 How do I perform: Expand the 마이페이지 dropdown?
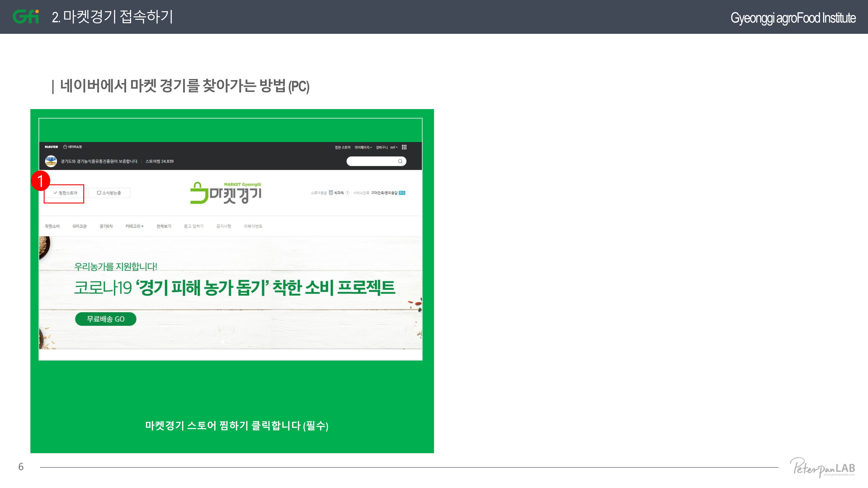[363, 147]
